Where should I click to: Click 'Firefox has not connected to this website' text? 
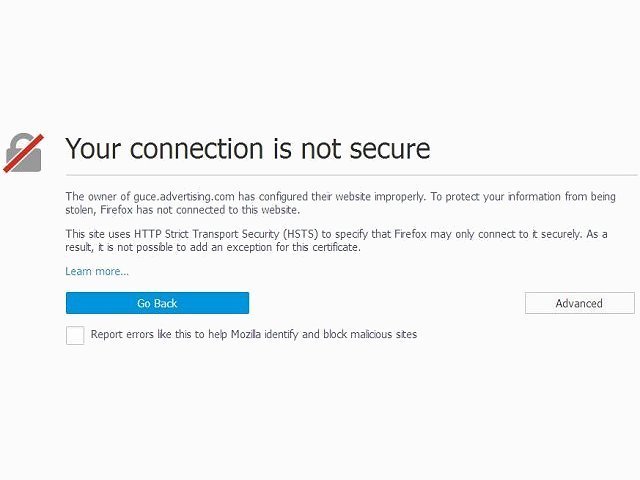[x=200, y=210]
